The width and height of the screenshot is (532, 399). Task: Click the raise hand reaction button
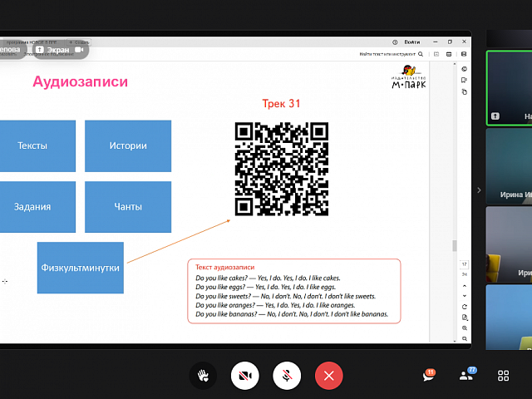(x=202, y=376)
